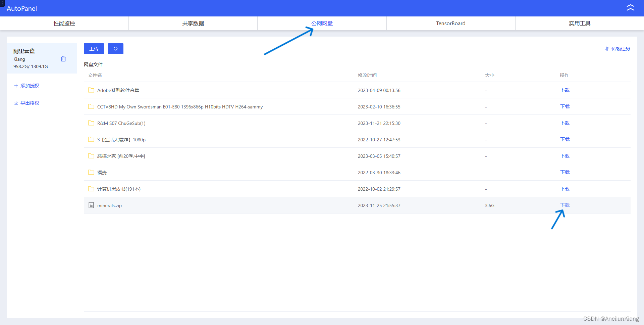Click the transfer arrows icon beside 传输任务
644x325 pixels.
tap(607, 49)
